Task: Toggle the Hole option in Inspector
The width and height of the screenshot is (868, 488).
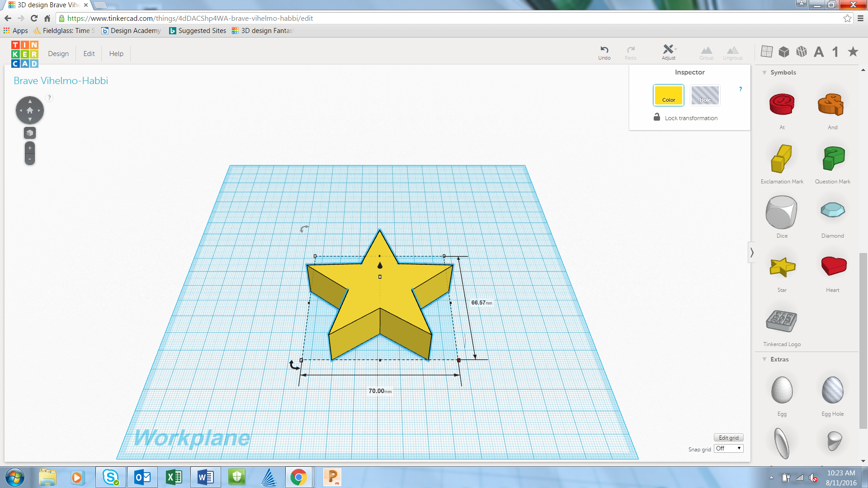Action: (705, 95)
